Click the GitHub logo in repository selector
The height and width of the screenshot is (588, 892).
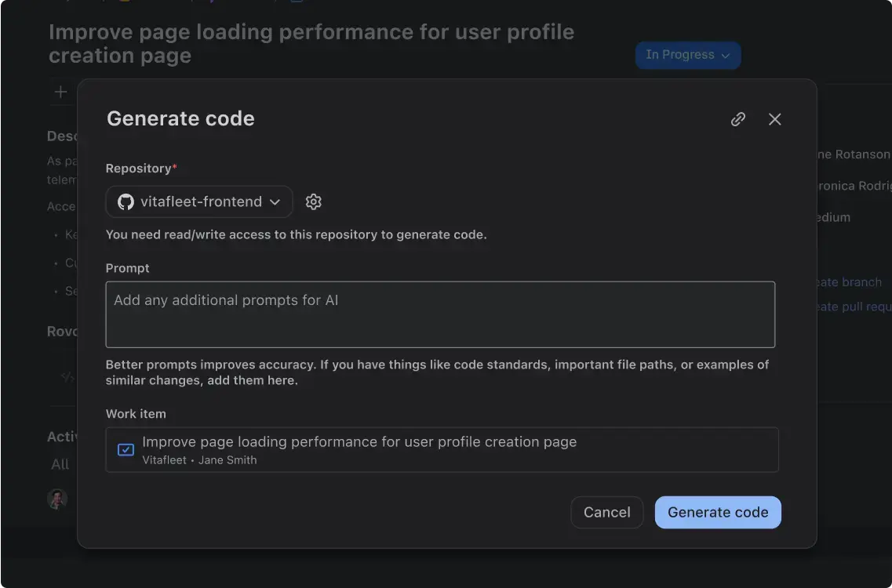126,202
